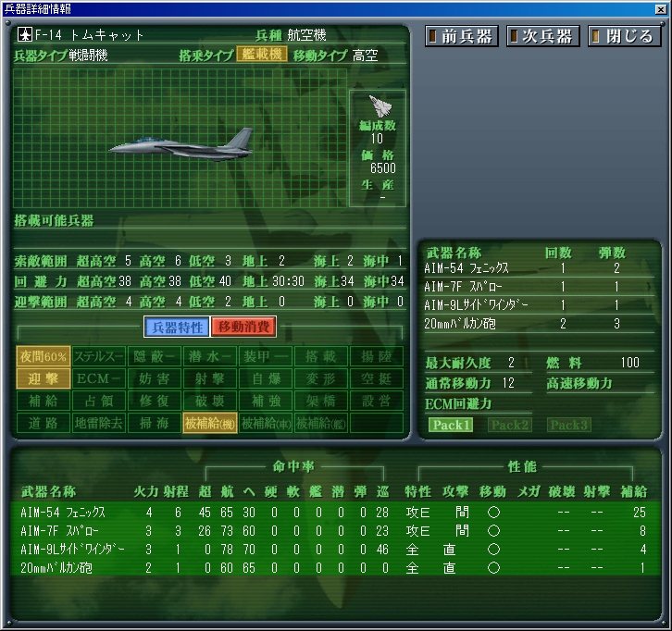Click the 火力 column header
The height and width of the screenshot is (631, 672).
(146, 491)
